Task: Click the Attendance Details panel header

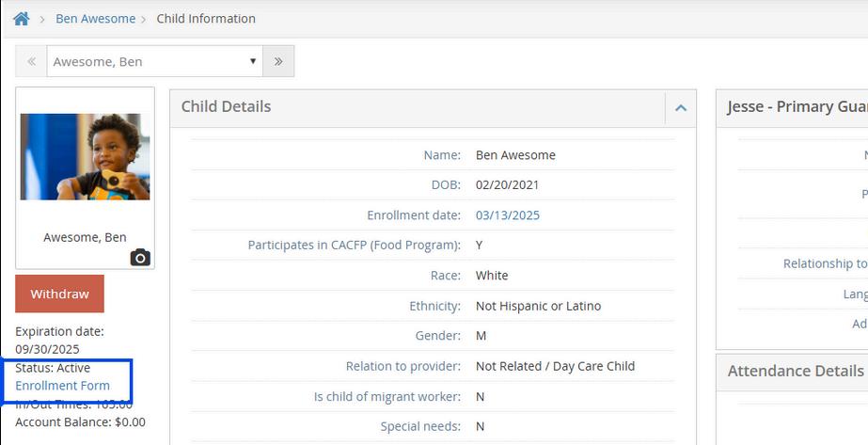Action: pos(795,371)
